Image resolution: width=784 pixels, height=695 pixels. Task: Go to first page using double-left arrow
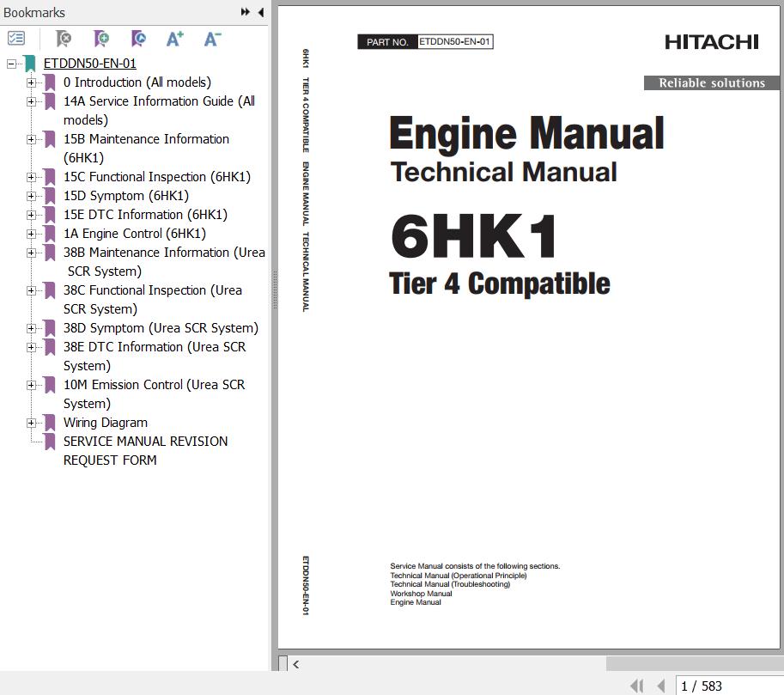(637, 686)
